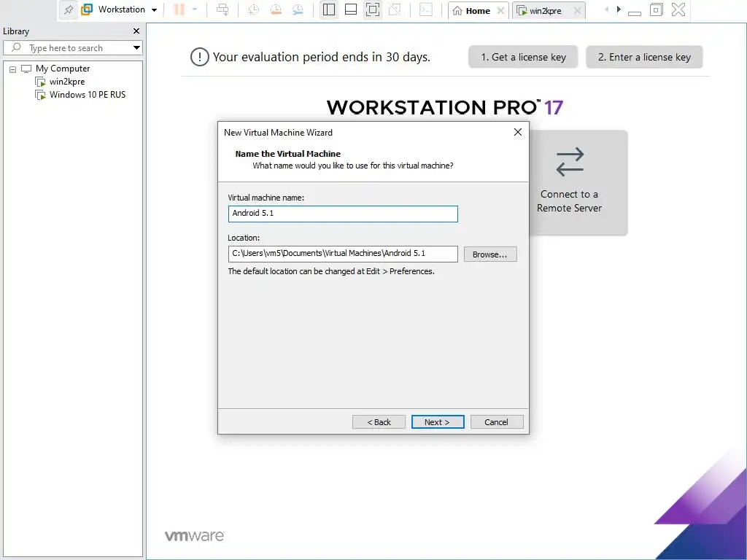Click the evaluation warning exclamation icon
The width and height of the screenshot is (747, 560).
click(200, 57)
